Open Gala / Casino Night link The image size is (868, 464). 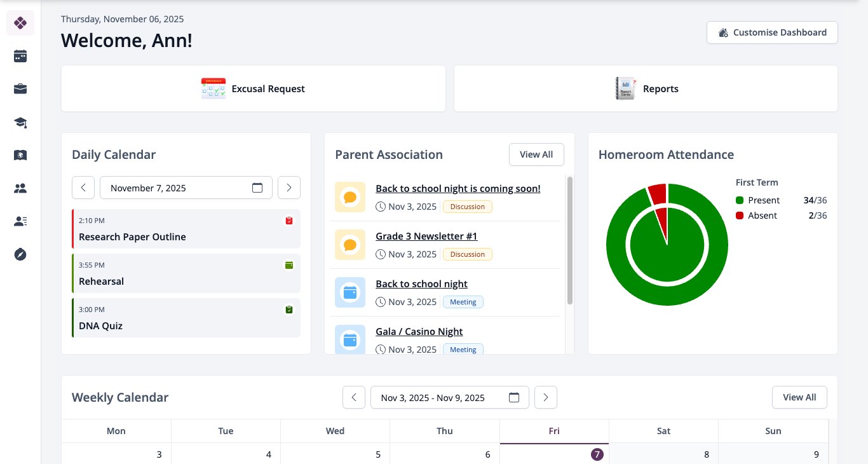[419, 331]
